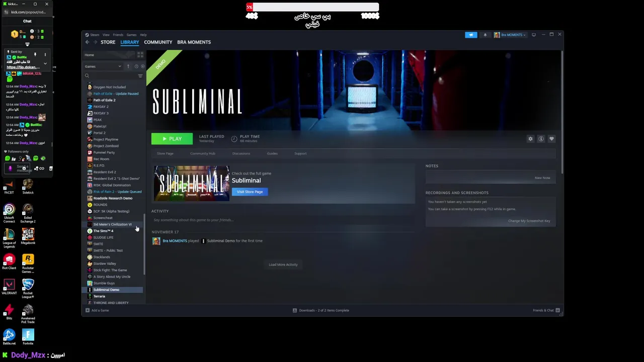Open Megabonk desktop shortcut
This screenshot has width=644, height=362.
[x=28, y=236]
